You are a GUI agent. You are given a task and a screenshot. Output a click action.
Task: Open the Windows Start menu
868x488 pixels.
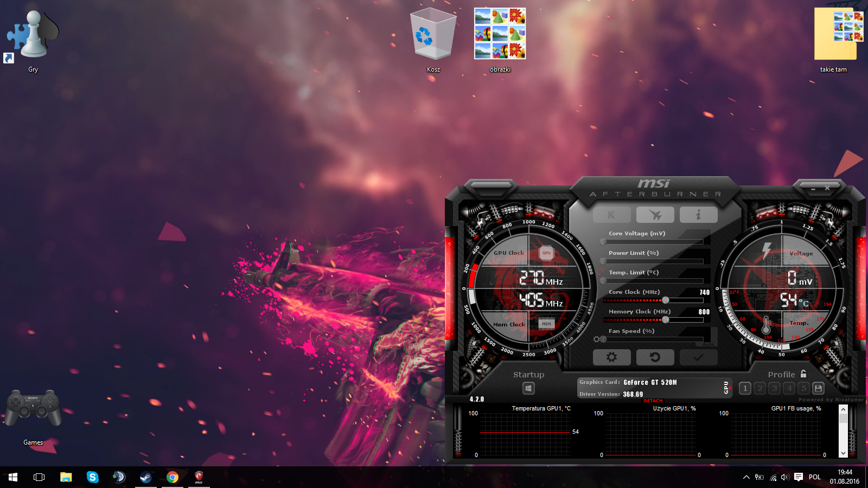point(13,477)
